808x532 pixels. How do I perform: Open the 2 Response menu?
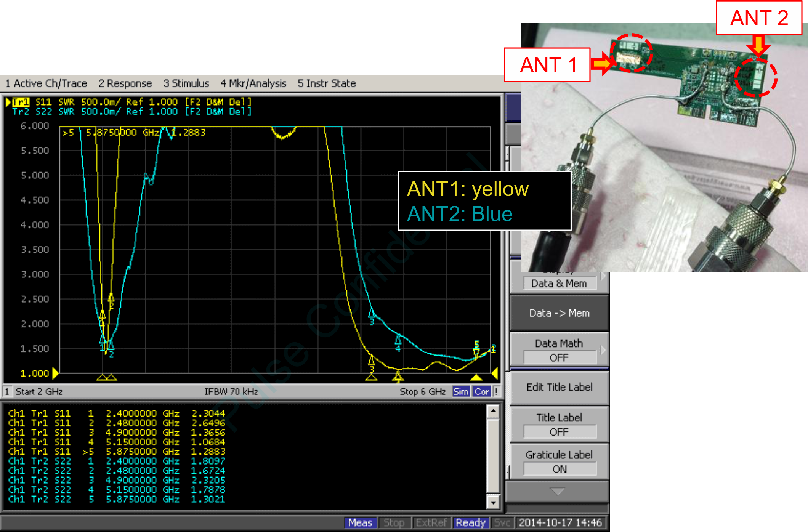(125, 83)
